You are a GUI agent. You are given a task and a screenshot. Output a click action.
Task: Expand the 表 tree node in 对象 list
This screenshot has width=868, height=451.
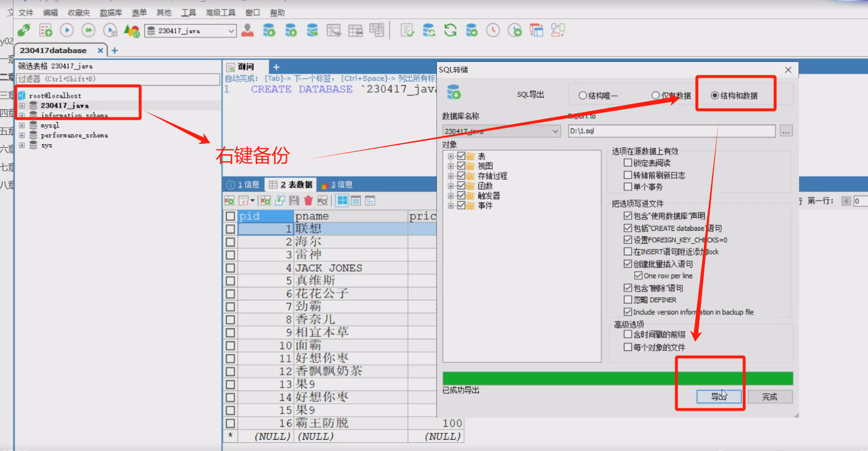(x=450, y=156)
